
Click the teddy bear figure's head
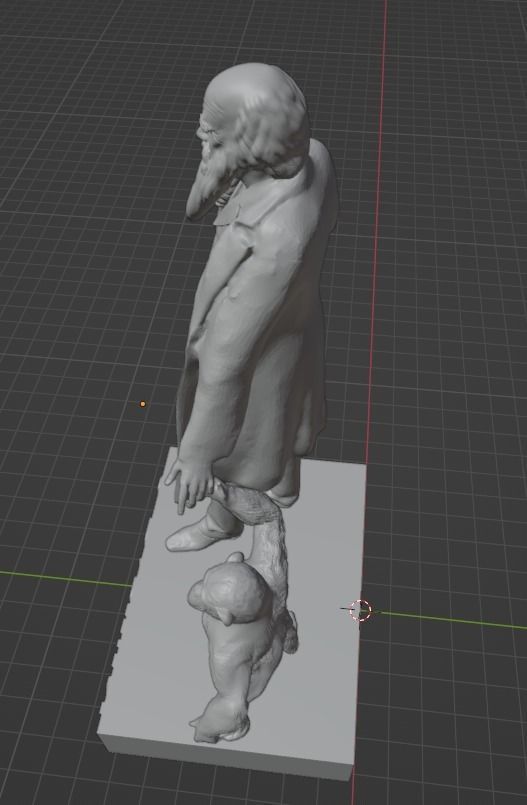click(x=228, y=589)
